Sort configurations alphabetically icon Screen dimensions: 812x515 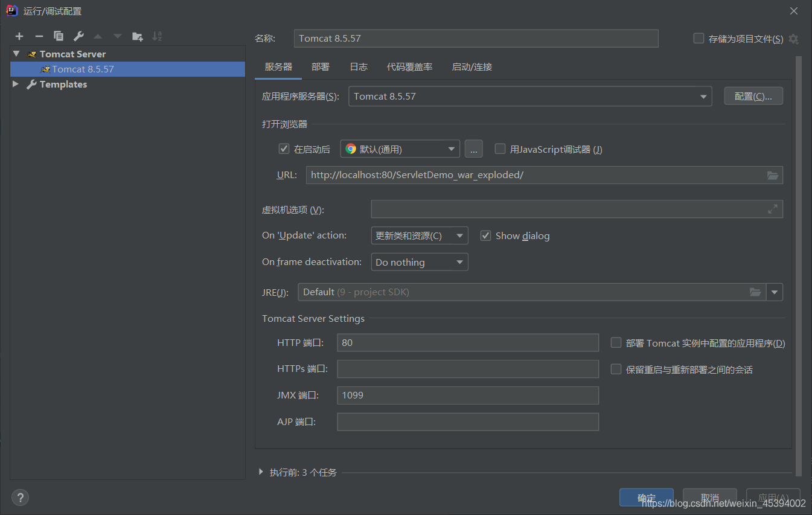tap(157, 36)
